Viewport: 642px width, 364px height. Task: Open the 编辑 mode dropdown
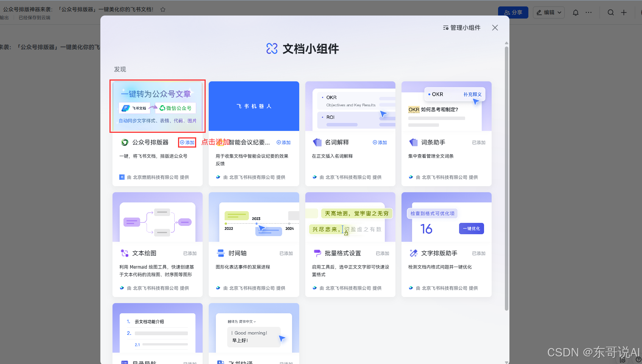click(x=549, y=12)
